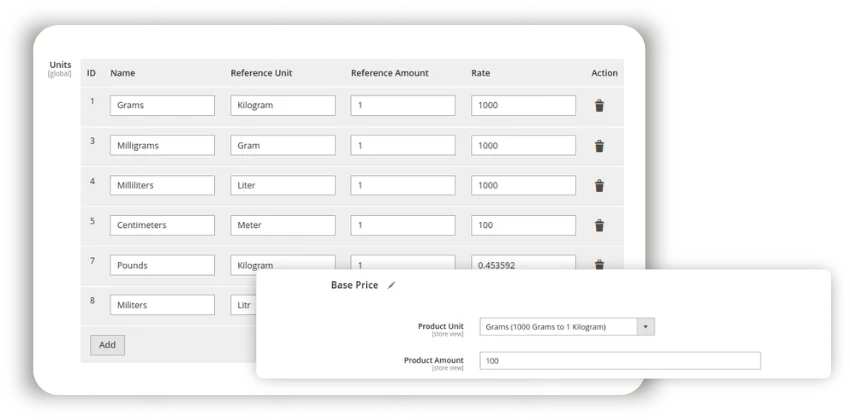Click the Product Amount label

click(434, 360)
